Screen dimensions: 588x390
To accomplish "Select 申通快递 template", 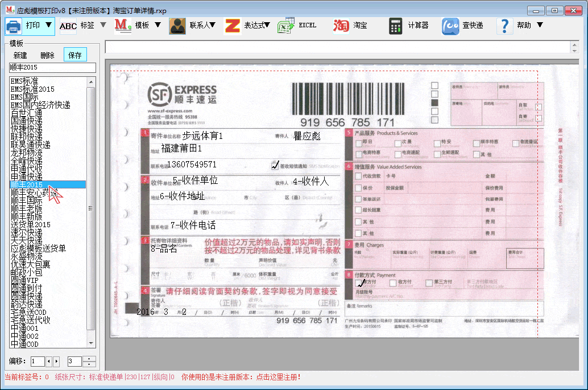I will [x=26, y=176].
